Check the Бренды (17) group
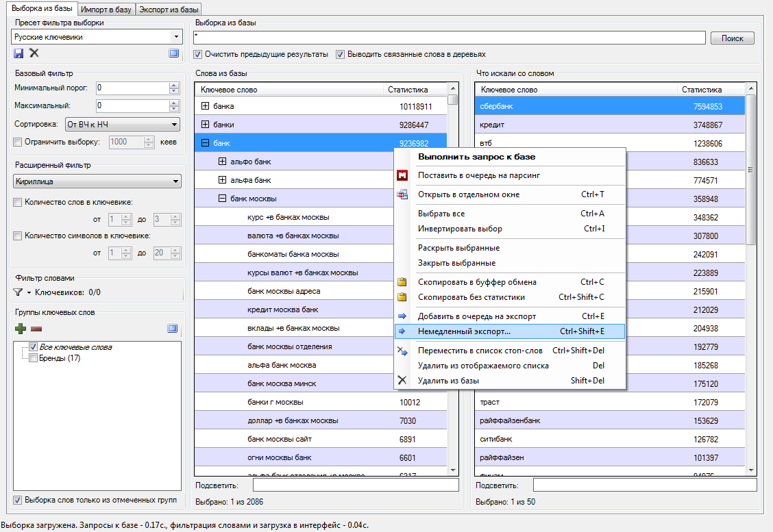The height and width of the screenshot is (532, 773). point(33,357)
